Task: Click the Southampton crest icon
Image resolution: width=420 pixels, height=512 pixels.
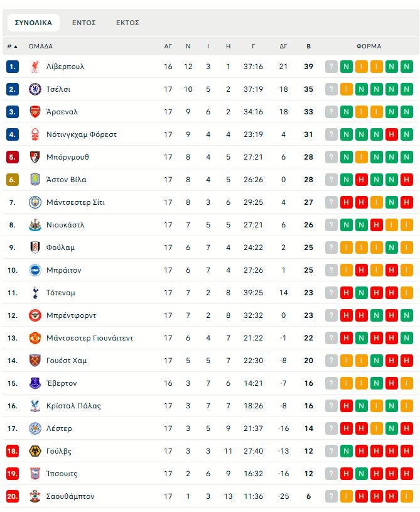Action: pyautogui.click(x=35, y=496)
